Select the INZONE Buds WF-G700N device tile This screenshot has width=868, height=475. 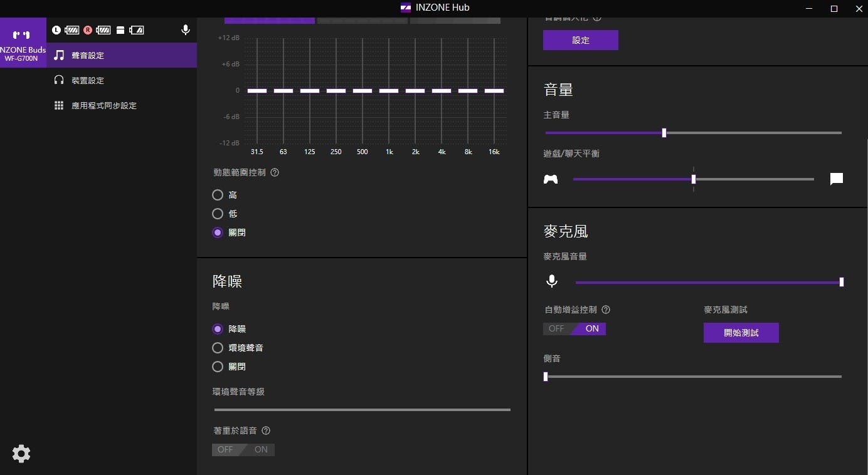click(x=23, y=42)
